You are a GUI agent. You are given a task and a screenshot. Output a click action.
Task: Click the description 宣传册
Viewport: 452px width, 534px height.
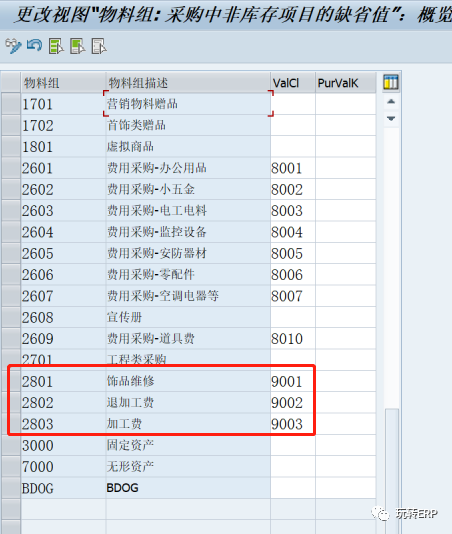tap(188, 317)
